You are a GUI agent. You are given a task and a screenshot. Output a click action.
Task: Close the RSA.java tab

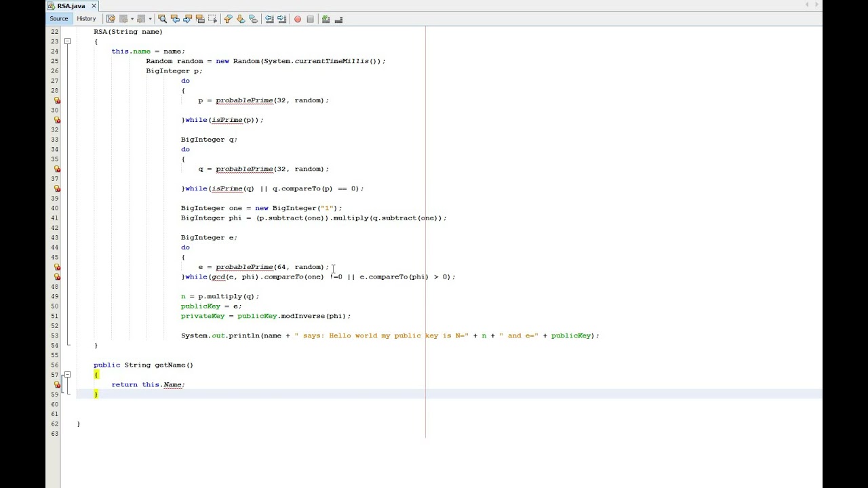(94, 5)
